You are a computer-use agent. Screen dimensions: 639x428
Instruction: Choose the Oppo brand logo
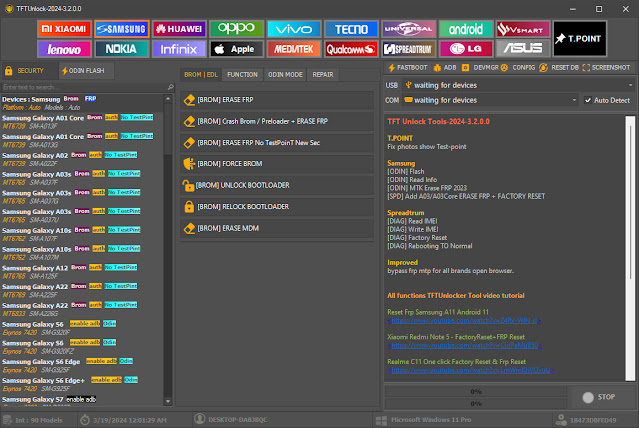point(236,29)
